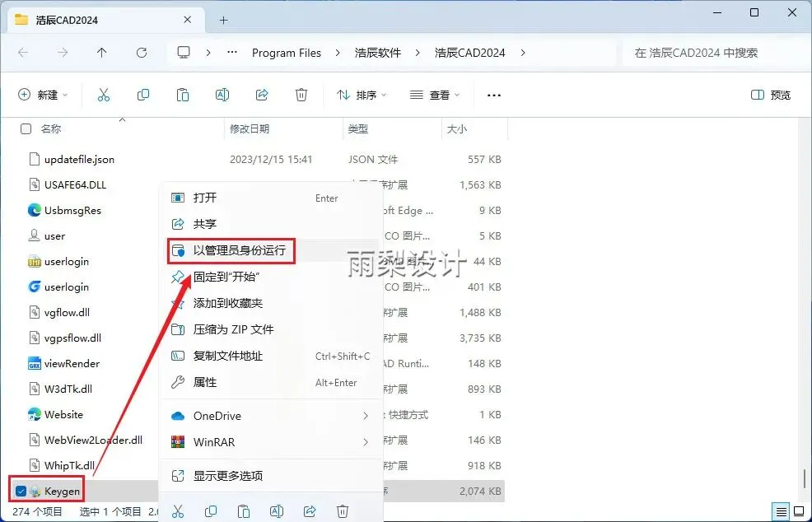
Task: Click the Cut icon at the bottom of the context menu
Action: (178, 511)
